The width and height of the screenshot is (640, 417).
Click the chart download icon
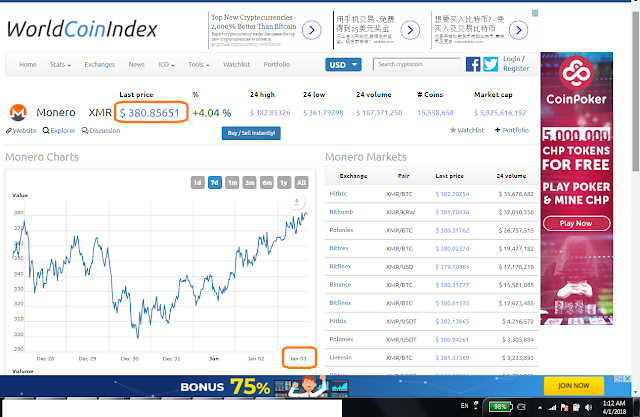pyautogui.click(x=297, y=201)
